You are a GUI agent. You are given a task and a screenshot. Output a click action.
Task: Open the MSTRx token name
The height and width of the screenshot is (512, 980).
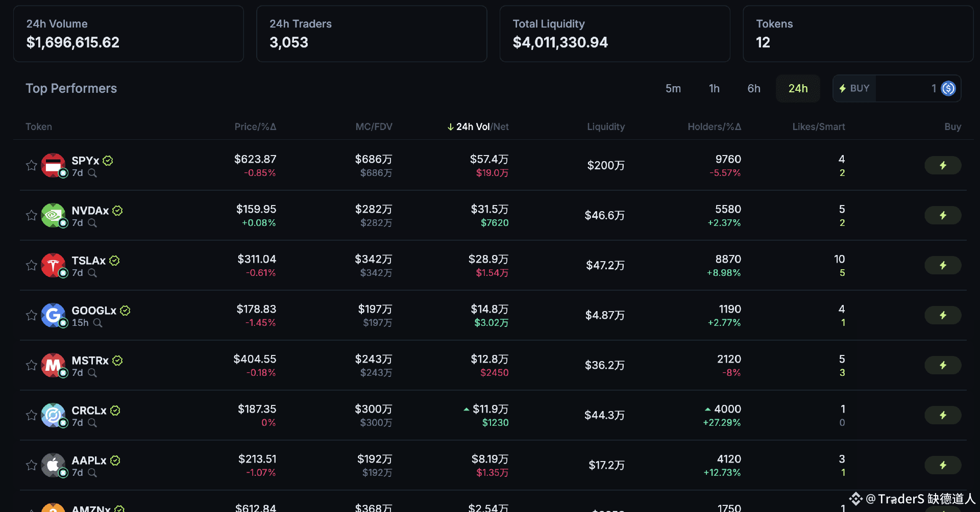pyautogui.click(x=90, y=361)
